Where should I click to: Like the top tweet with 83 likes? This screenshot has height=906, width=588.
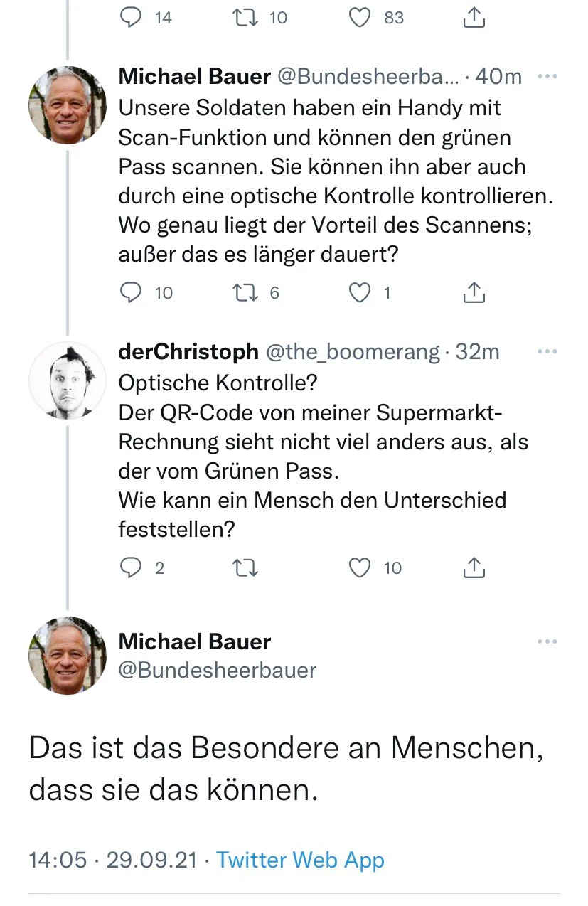click(x=361, y=18)
